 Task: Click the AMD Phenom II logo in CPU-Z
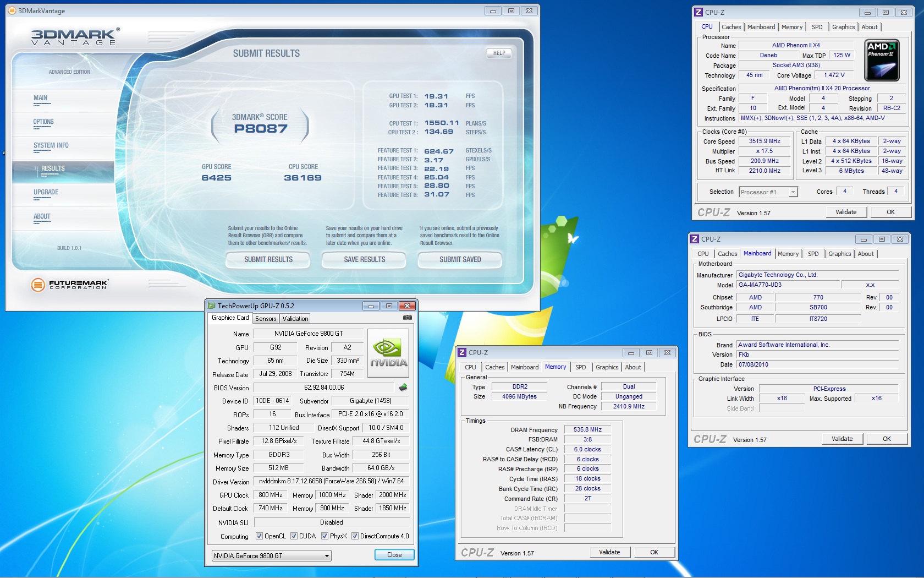click(882, 60)
